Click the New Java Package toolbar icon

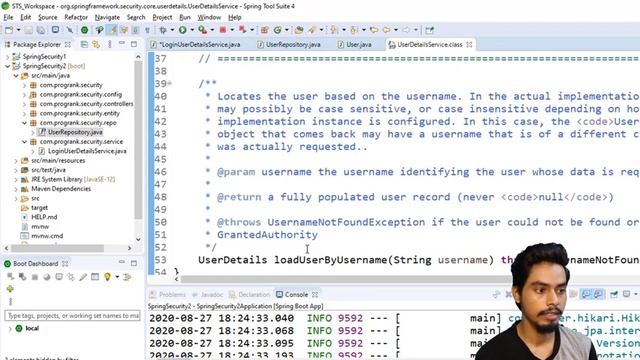[264, 30]
